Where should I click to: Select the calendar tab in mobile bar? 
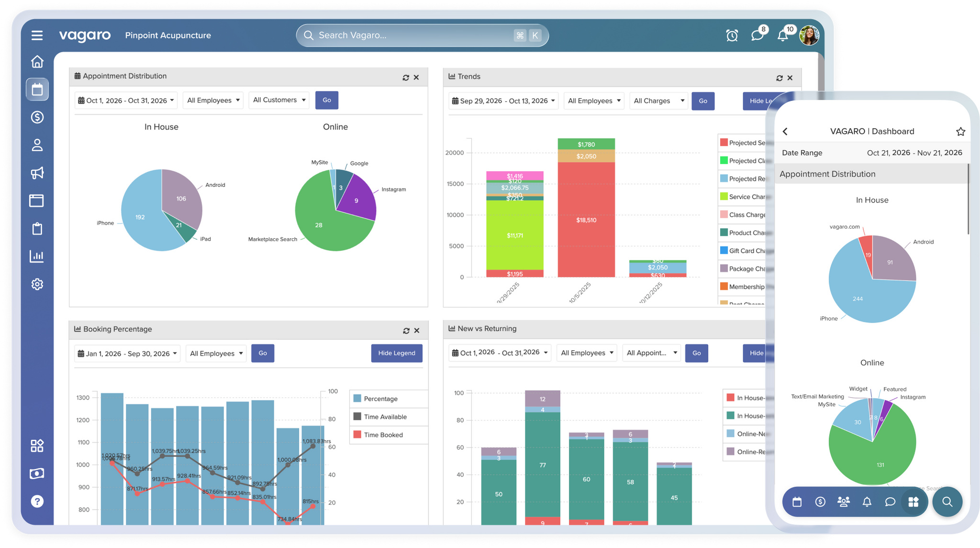(797, 502)
